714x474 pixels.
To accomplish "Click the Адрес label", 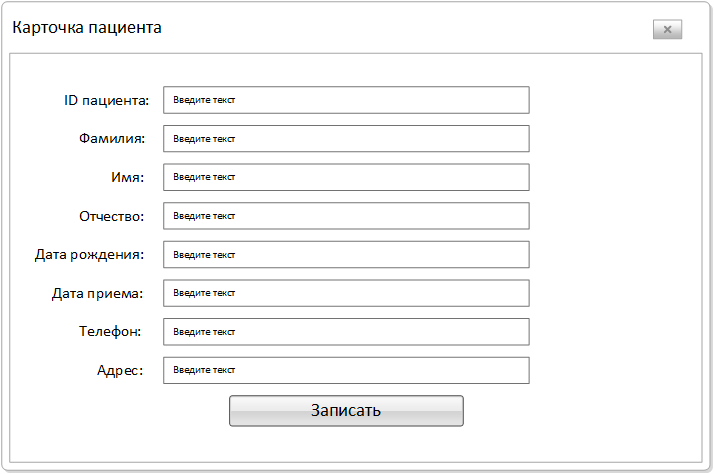I will (x=120, y=371).
